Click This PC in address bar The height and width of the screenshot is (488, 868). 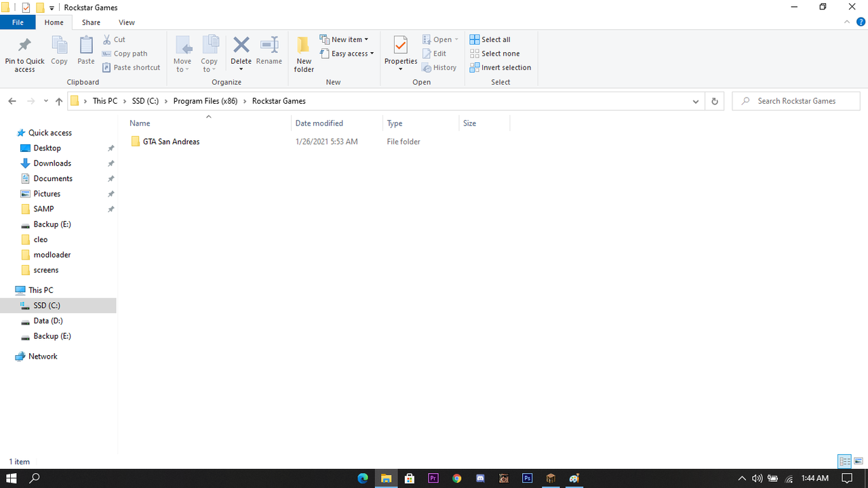pyautogui.click(x=105, y=101)
